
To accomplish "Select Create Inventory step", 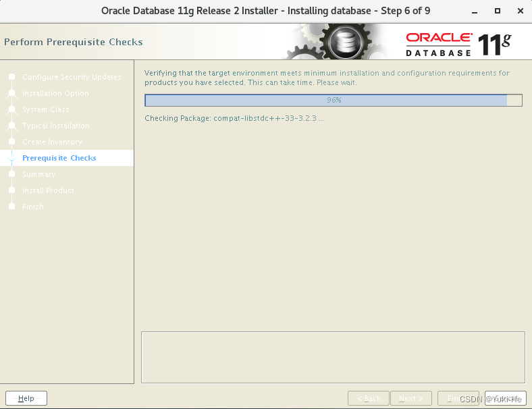I will pos(52,142).
